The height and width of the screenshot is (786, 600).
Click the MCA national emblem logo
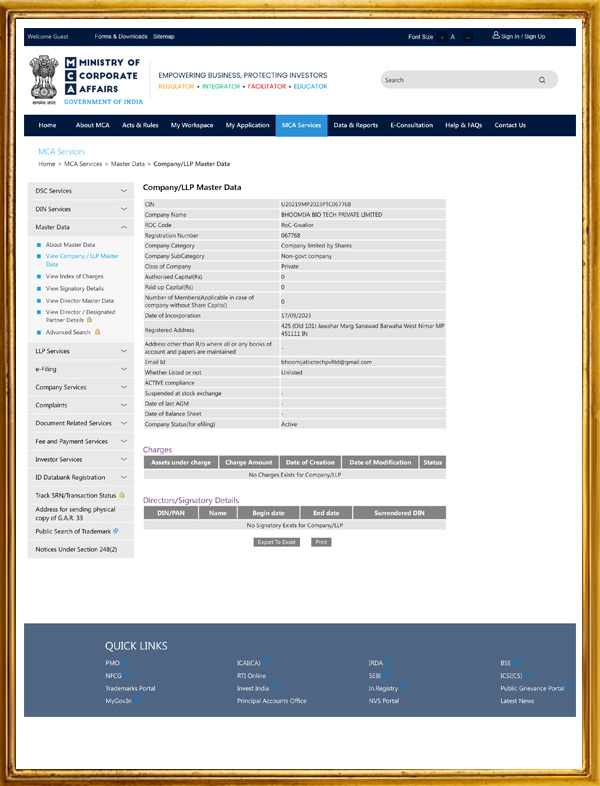click(x=43, y=79)
